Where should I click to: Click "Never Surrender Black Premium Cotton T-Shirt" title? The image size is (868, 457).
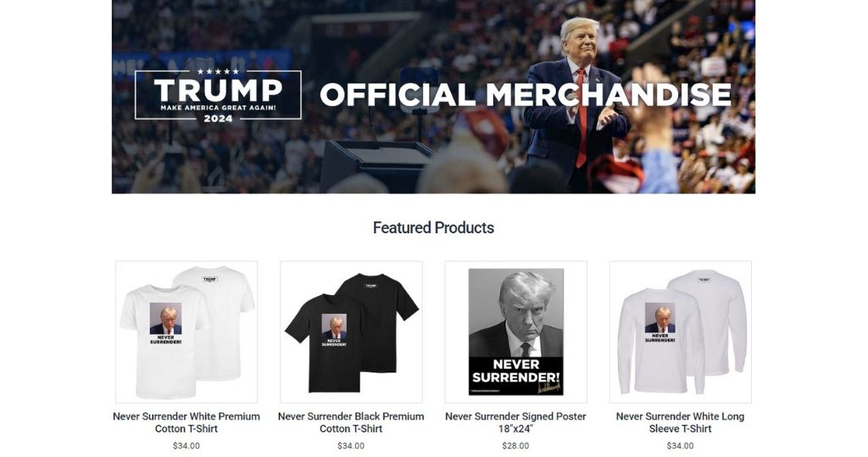point(351,422)
